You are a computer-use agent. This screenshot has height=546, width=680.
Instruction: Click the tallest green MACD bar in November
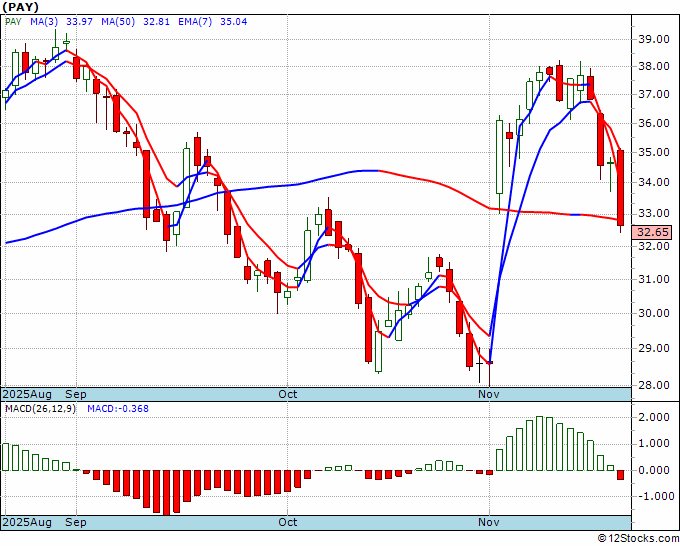click(x=539, y=443)
